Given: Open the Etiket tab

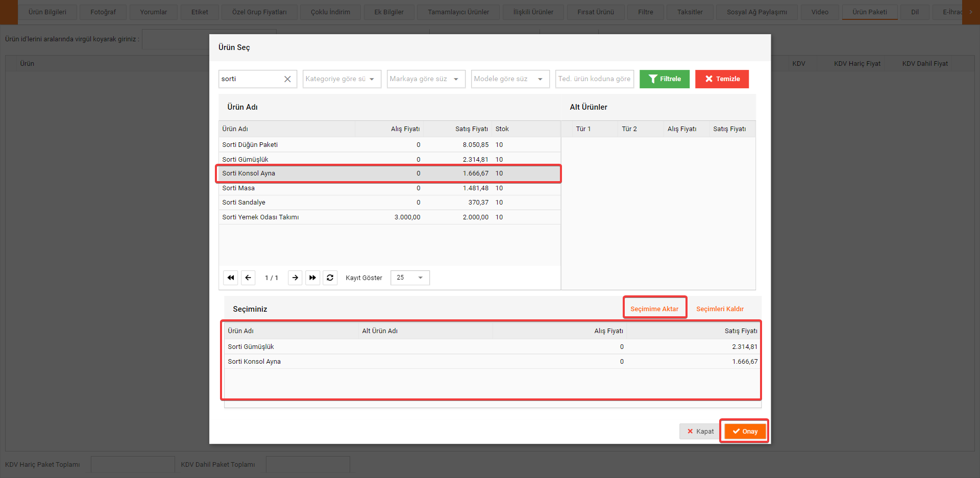Looking at the screenshot, I should 200,12.
